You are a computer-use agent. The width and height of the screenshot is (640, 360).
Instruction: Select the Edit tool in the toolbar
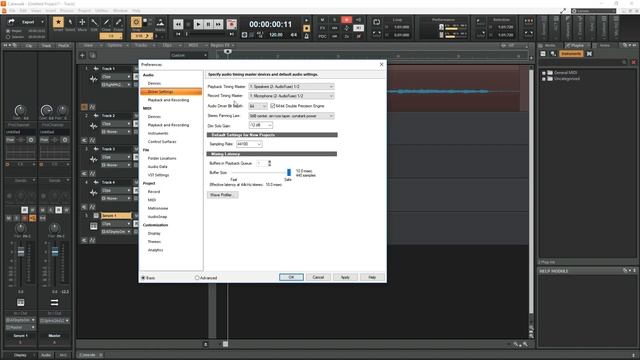[x=94, y=22]
